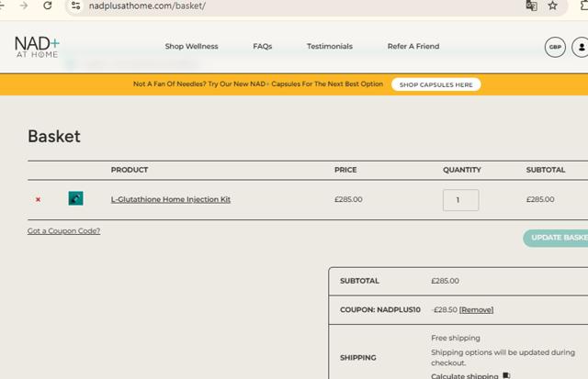Viewport: 588px width, 379px height.
Task: Open the L-Glutathione product thumbnail
Action: pyautogui.click(x=75, y=198)
